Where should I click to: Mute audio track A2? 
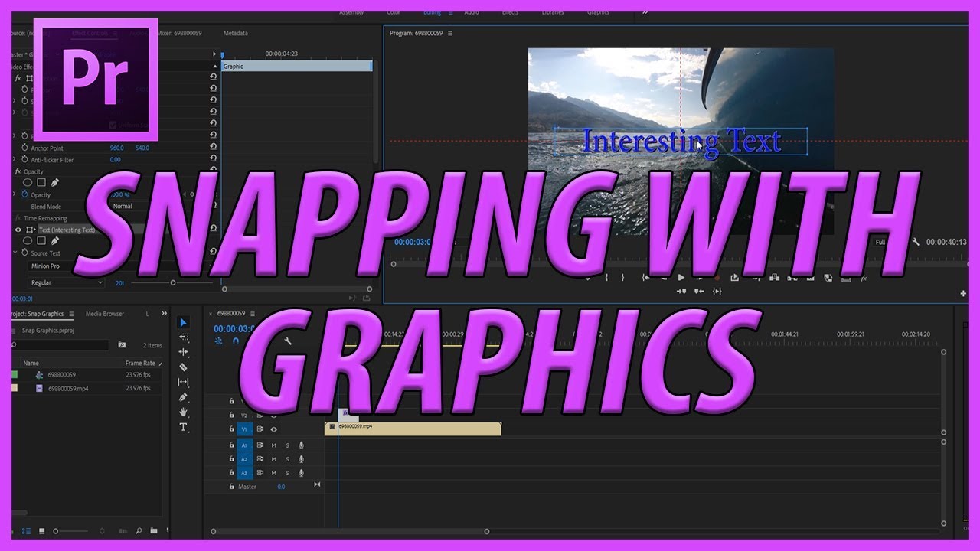pyautogui.click(x=273, y=458)
